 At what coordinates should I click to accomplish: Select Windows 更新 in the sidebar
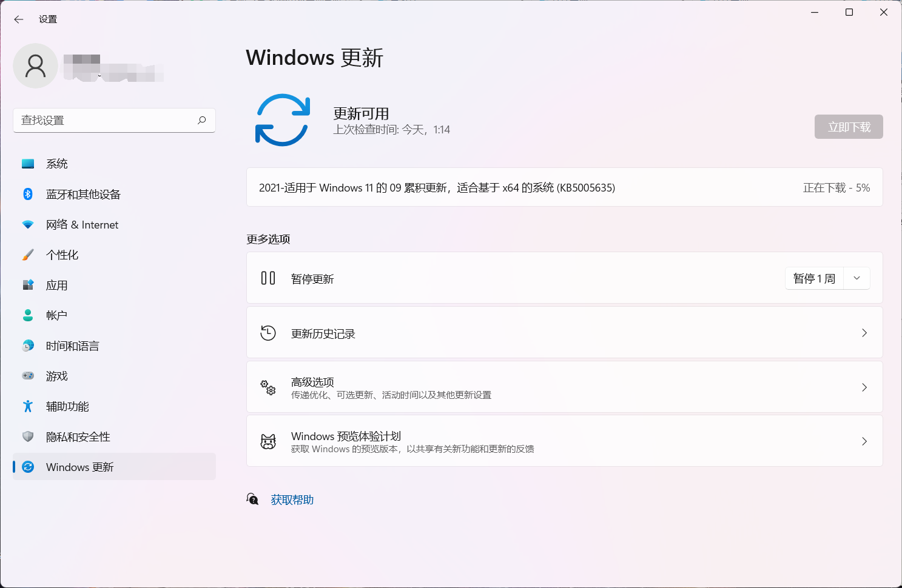pyautogui.click(x=114, y=467)
